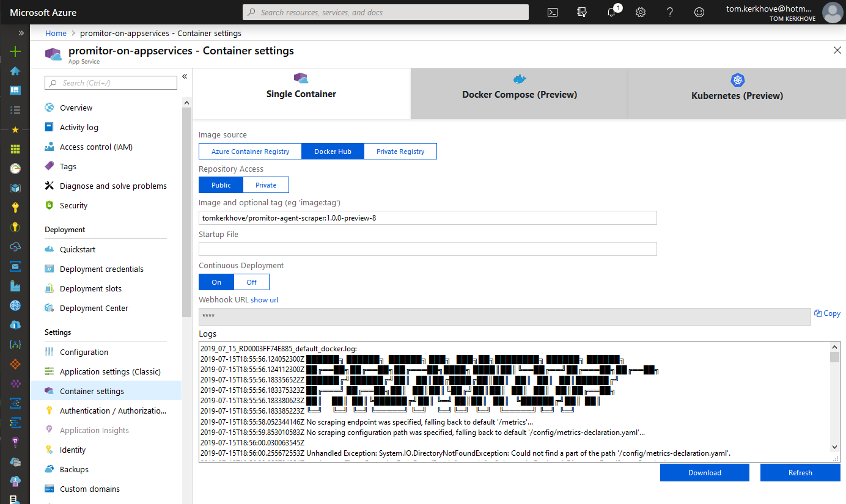Image resolution: width=846 pixels, height=504 pixels.
Task: Switch to the Docker Compose (Preview) tab
Action: tap(520, 94)
